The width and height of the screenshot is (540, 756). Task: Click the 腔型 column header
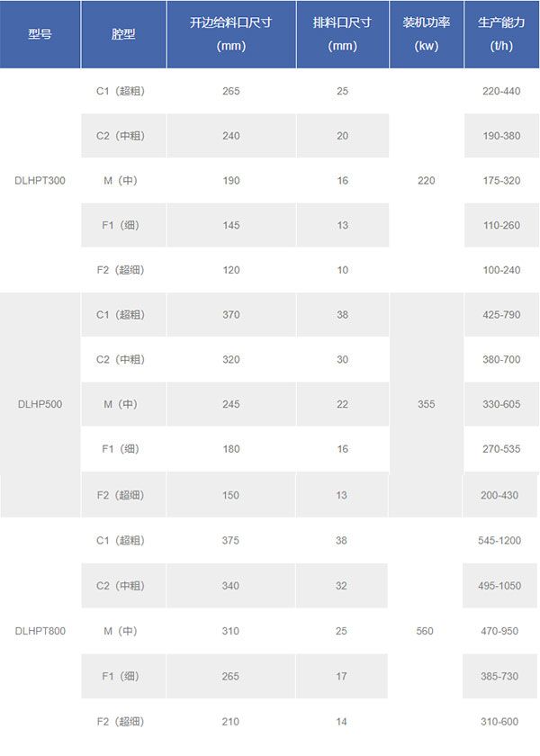[123, 34]
